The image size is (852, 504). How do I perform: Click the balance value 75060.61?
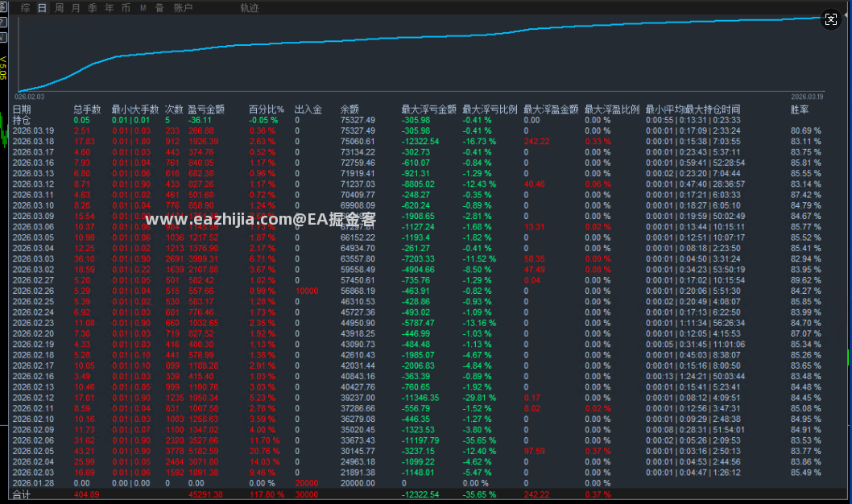click(x=358, y=141)
